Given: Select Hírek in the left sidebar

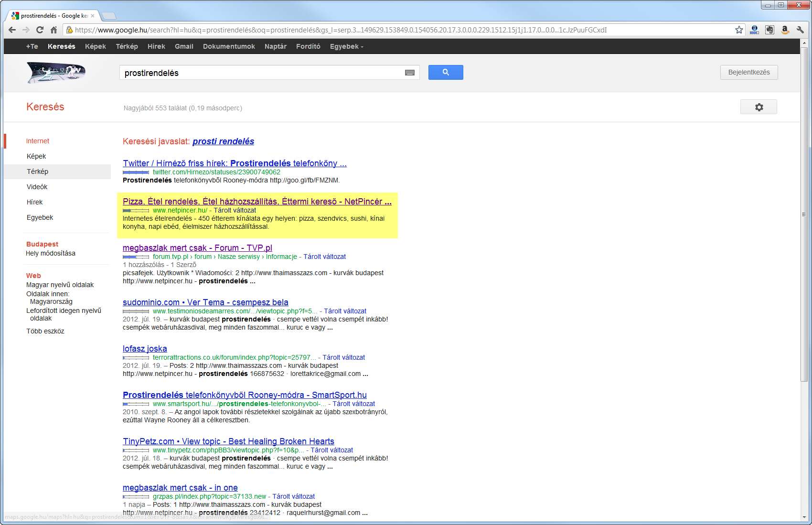Looking at the screenshot, I should tap(34, 202).
